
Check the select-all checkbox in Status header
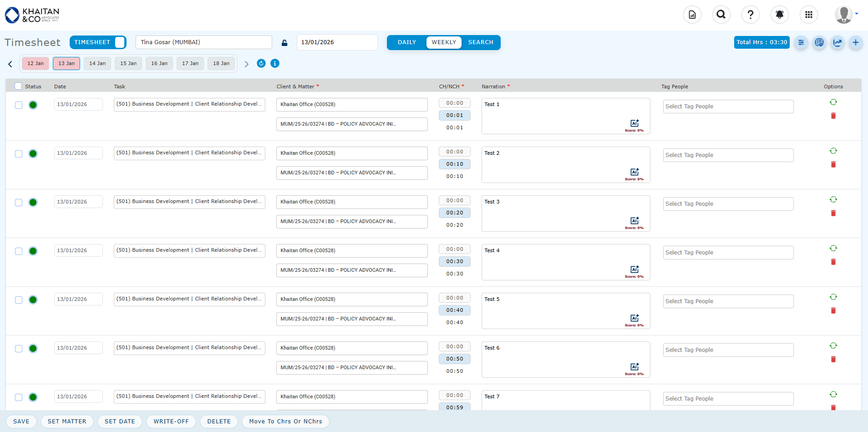(18, 86)
